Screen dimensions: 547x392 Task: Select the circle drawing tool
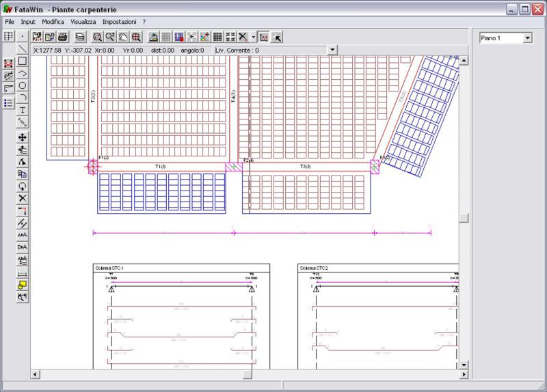click(x=23, y=85)
